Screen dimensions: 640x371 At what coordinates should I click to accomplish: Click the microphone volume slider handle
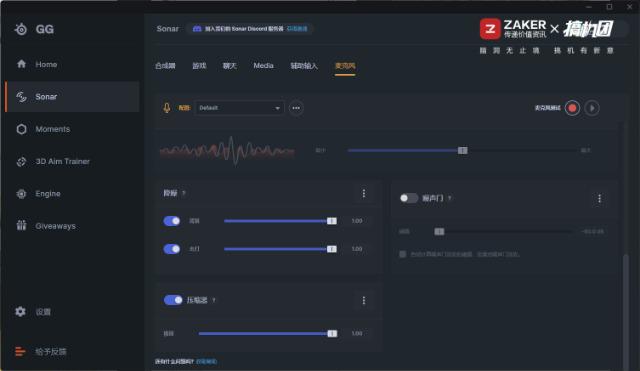pyautogui.click(x=462, y=151)
